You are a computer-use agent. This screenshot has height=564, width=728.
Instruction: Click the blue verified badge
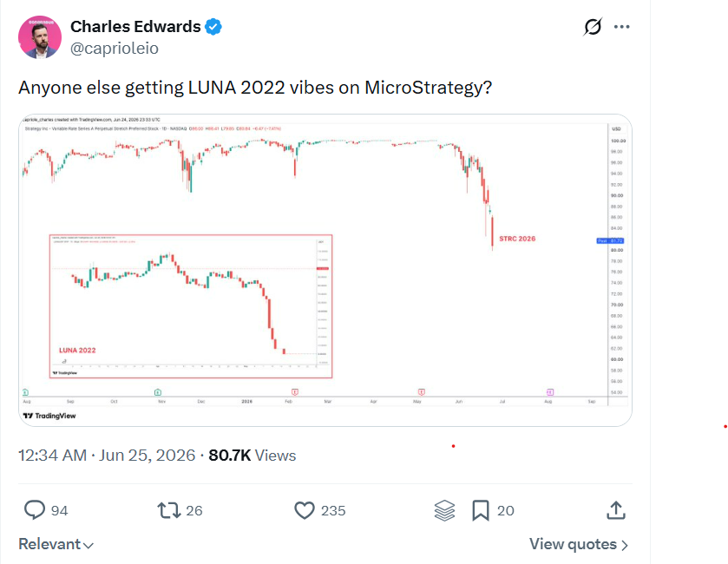click(213, 27)
